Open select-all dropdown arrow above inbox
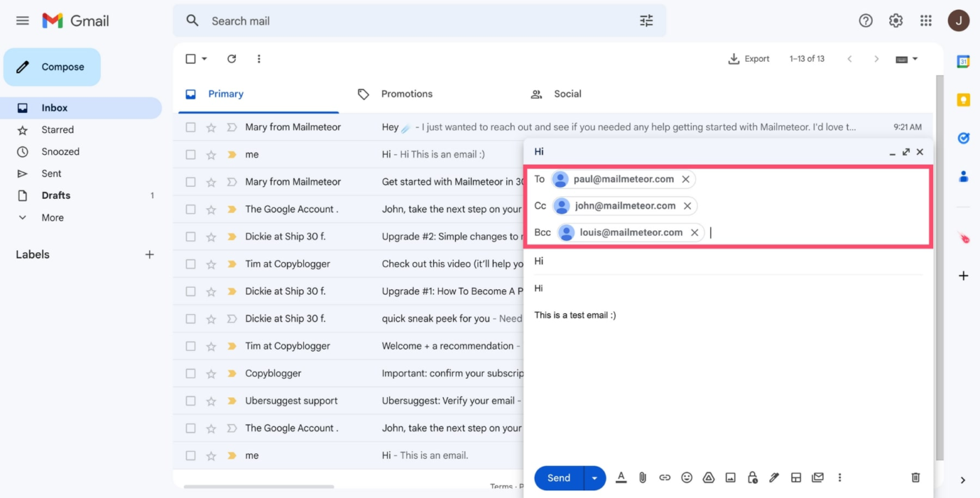980x498 pixels. tap(204, 59)
